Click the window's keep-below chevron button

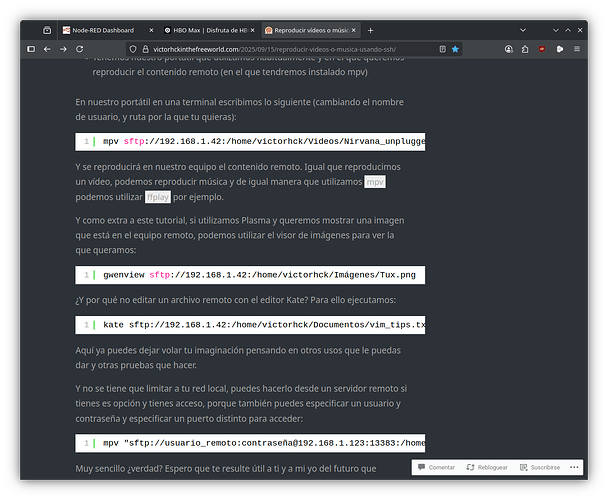pyautogui.click(x=556, y=30)
